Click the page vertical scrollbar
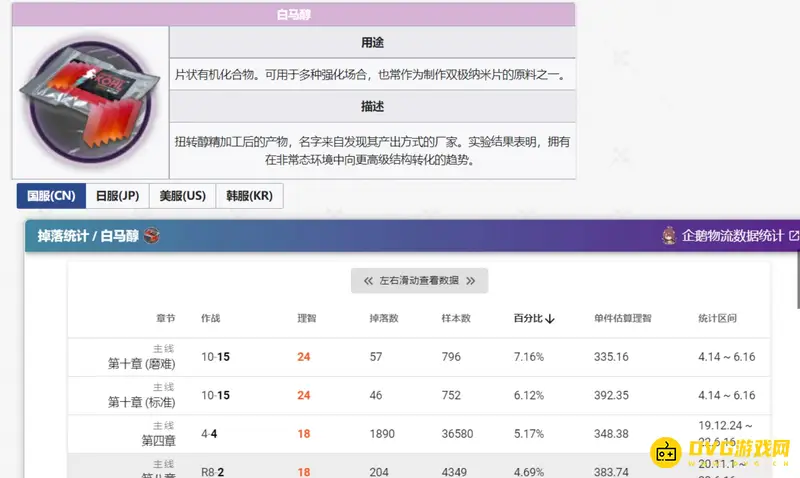 coord(798,278)
